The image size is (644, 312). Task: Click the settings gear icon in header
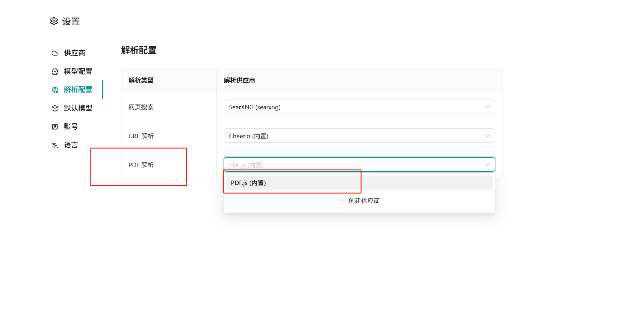tap(54, 21)
